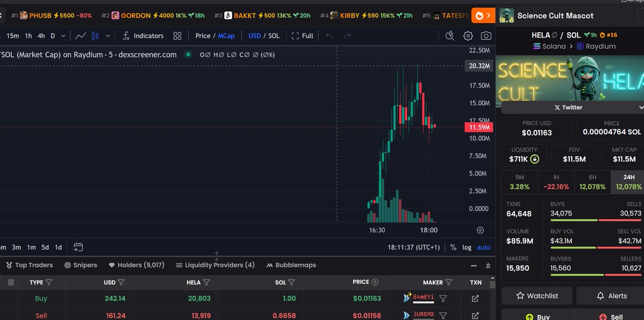
Task: Filter transactions by SOL column
Action: coord(291,282)
